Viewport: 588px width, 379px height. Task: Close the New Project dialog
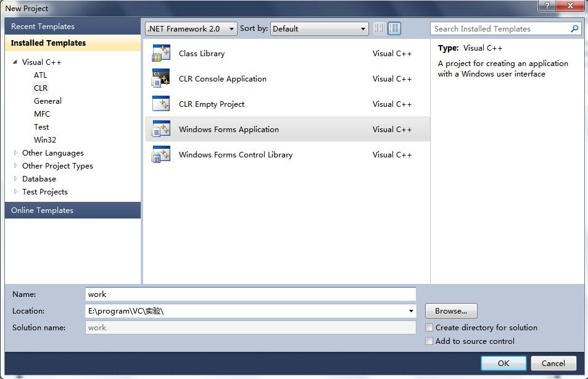pyautogui.click(x=570, y=6)
